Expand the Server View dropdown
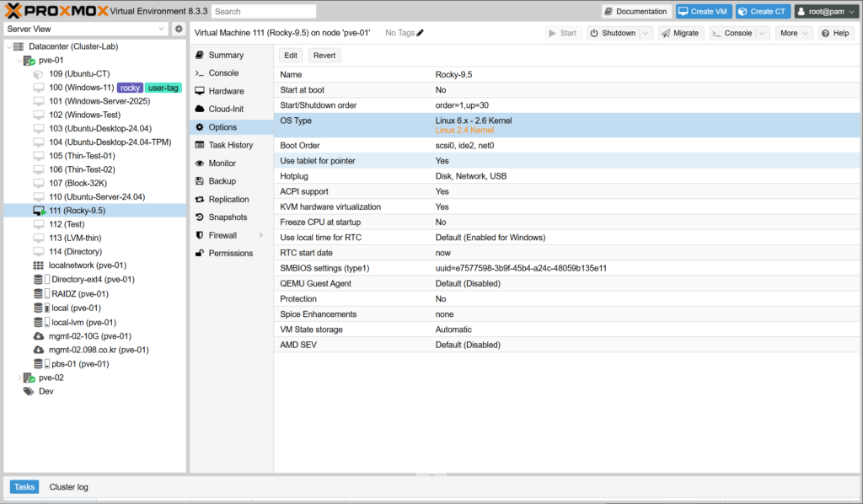 point(162,29)
